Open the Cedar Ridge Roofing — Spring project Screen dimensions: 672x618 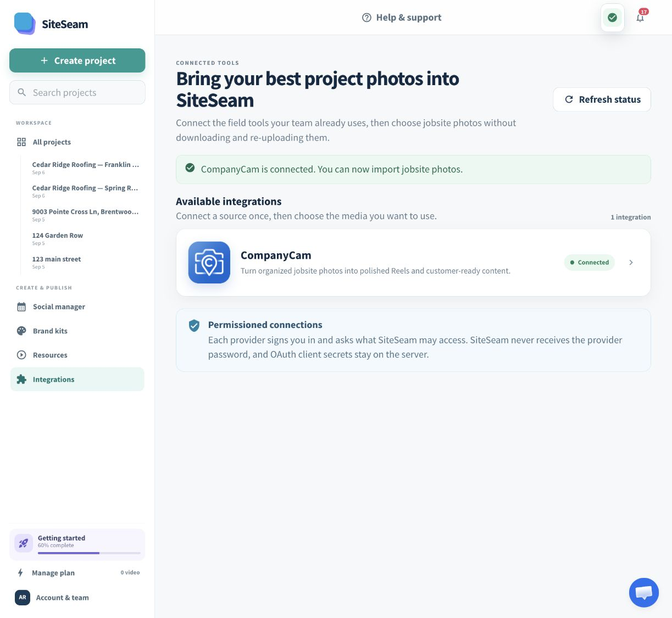[85, 191]
